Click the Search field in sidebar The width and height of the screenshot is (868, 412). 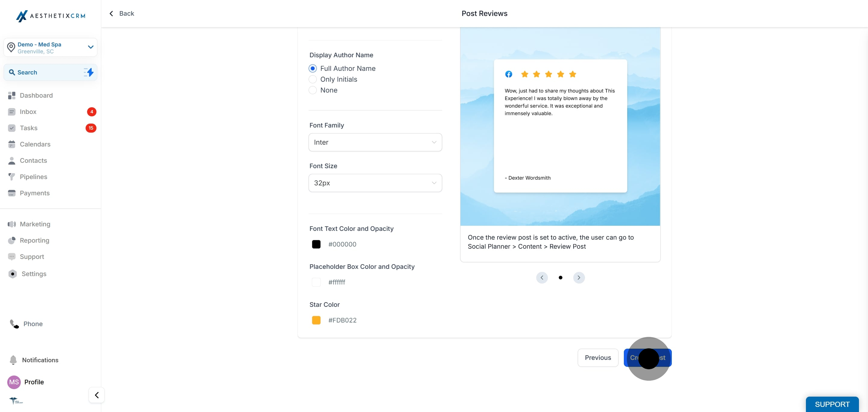tap(51, 72)
